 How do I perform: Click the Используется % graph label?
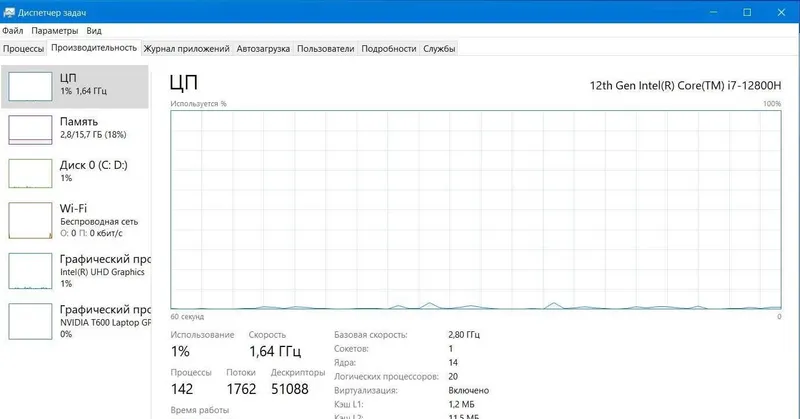(x=198, y=104)
